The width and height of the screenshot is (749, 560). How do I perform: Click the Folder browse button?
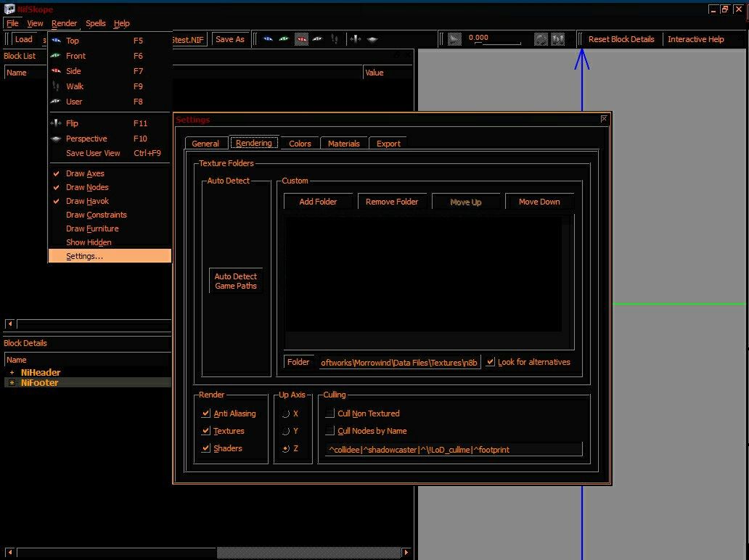click(298, 362)
